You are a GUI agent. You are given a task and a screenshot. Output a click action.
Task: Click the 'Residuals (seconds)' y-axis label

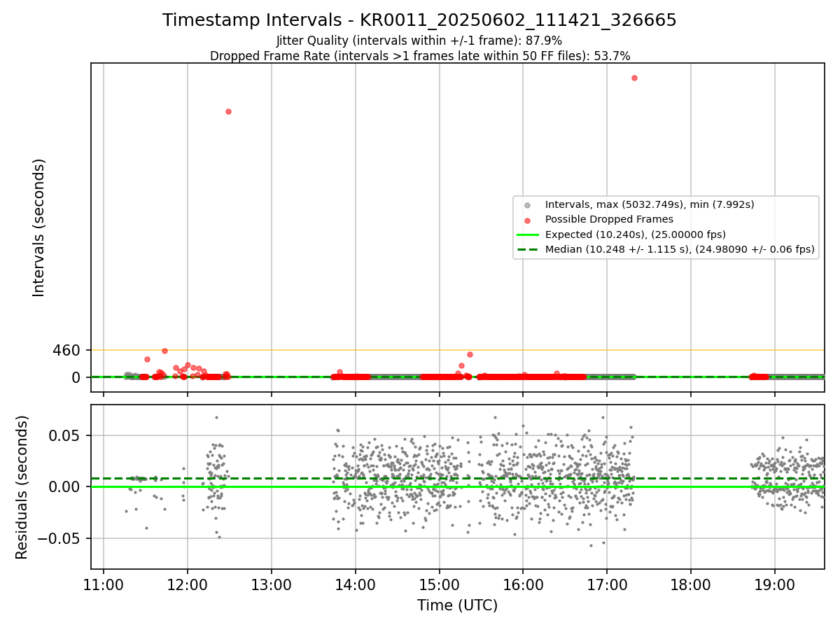(x=22, y=487)
